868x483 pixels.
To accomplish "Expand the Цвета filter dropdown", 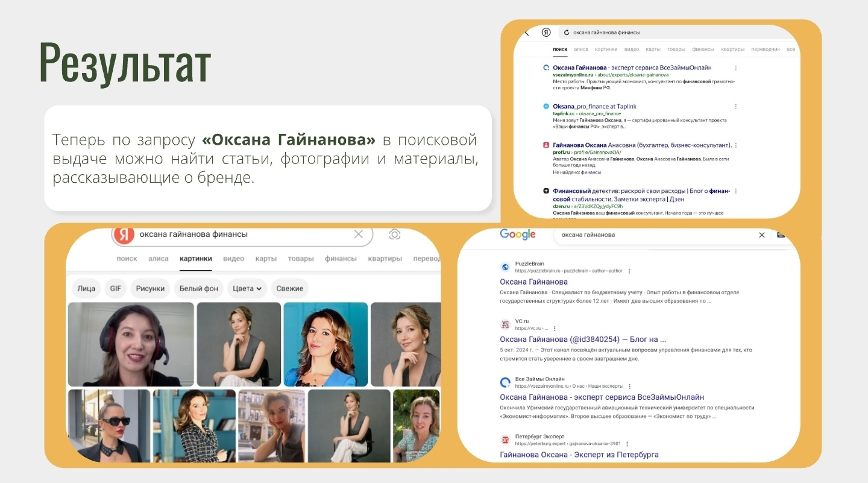I will (x=247, y=288).
